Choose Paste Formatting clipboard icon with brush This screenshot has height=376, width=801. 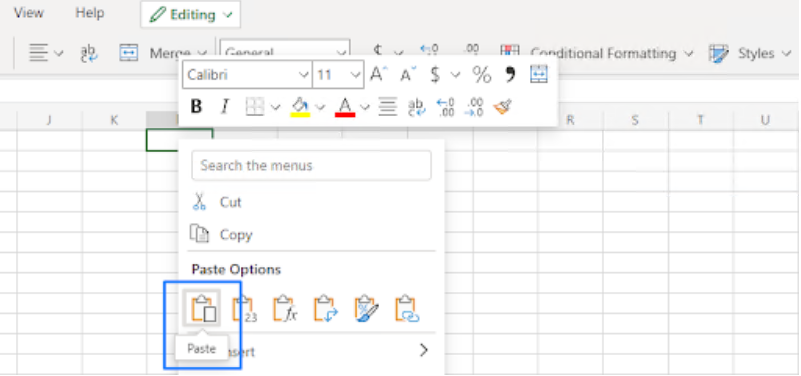pos(366,309)
